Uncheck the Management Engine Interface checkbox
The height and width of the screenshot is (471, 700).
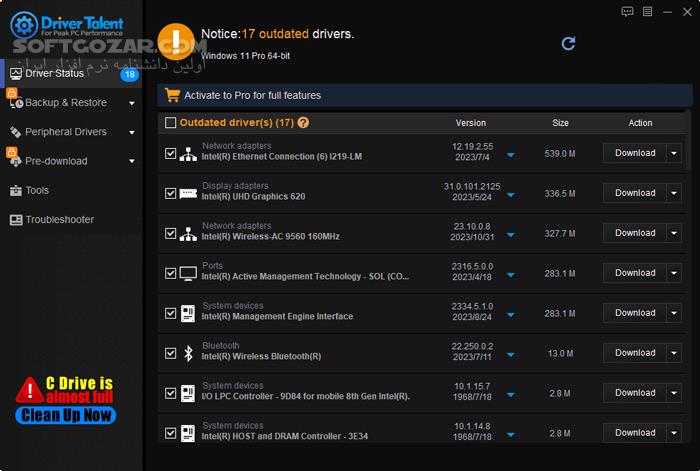(171, 313)
